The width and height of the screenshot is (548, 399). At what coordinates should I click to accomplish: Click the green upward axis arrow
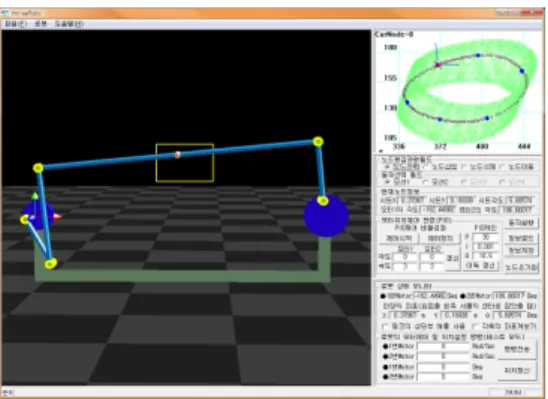tap(35, 196)
